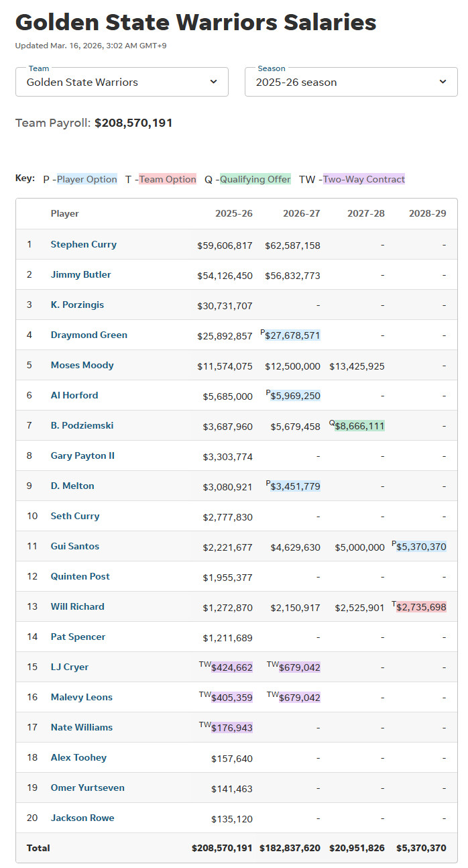Click Al Horford's player link
Screen dimensions: 468x868
[74, 395]
